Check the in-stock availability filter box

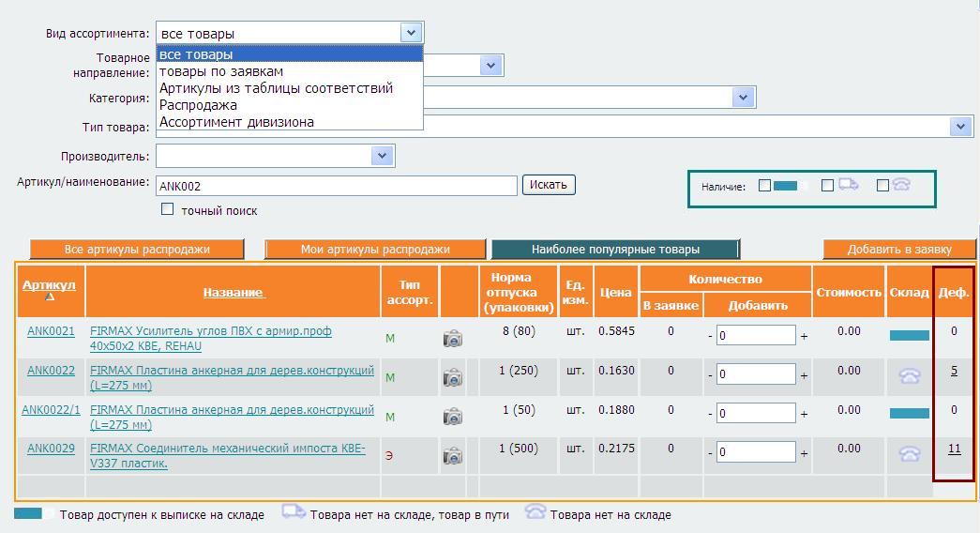[x=764, y=186]
